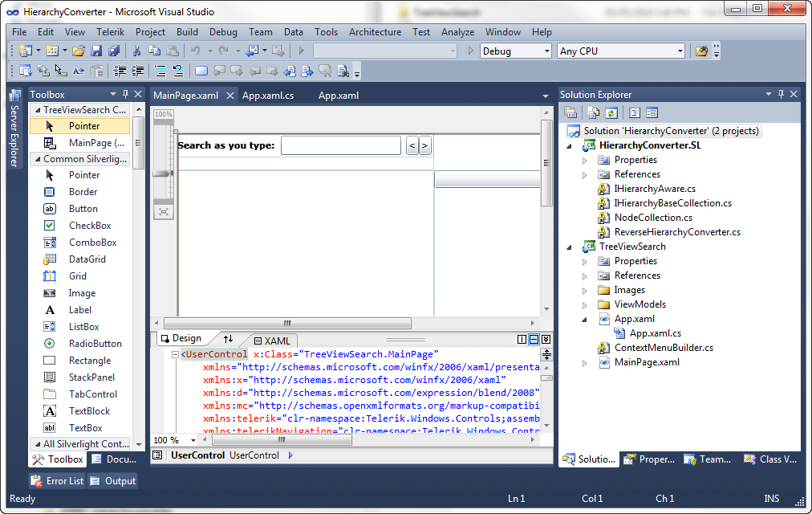Click the Error List button
This screenshot has height=514, width=812.
pyautogui.click(x=58, y=481)
